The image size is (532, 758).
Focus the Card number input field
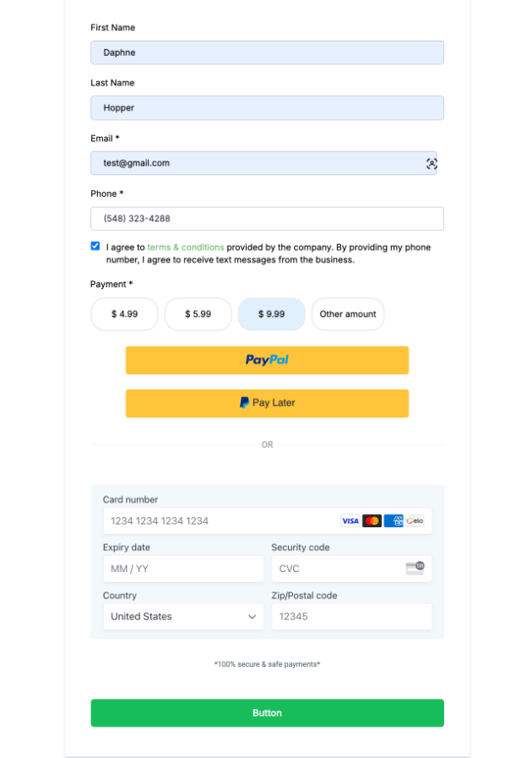click(220, 521)
